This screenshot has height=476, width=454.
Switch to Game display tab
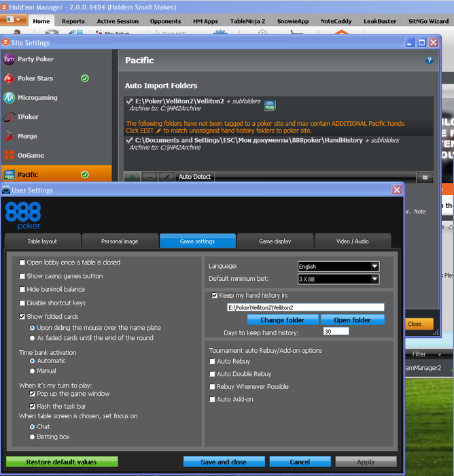point(275,241)
